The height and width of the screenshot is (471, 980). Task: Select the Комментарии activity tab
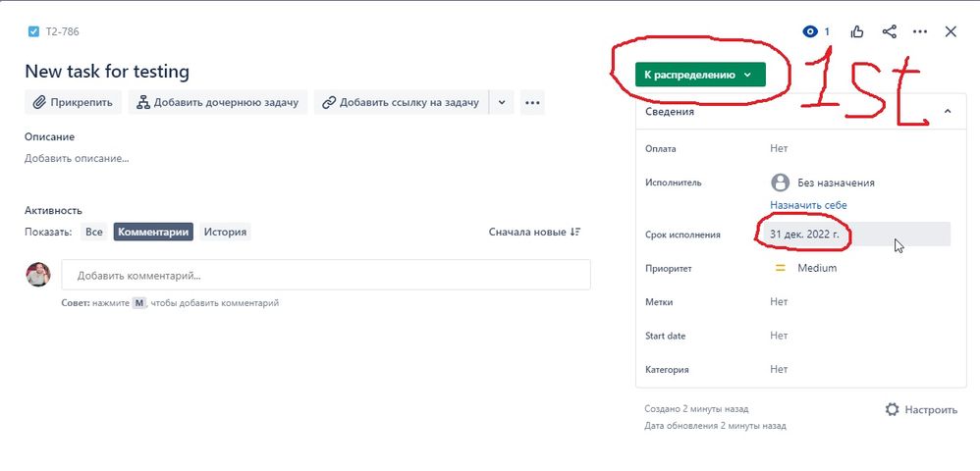153,232
